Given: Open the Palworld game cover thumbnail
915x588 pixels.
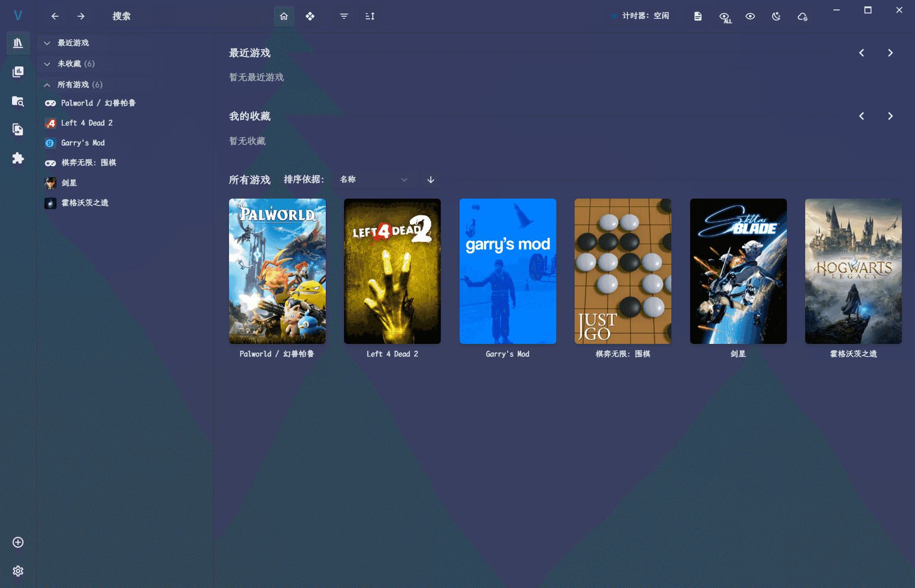Looking at the screenshot, I should pos(277,271).
